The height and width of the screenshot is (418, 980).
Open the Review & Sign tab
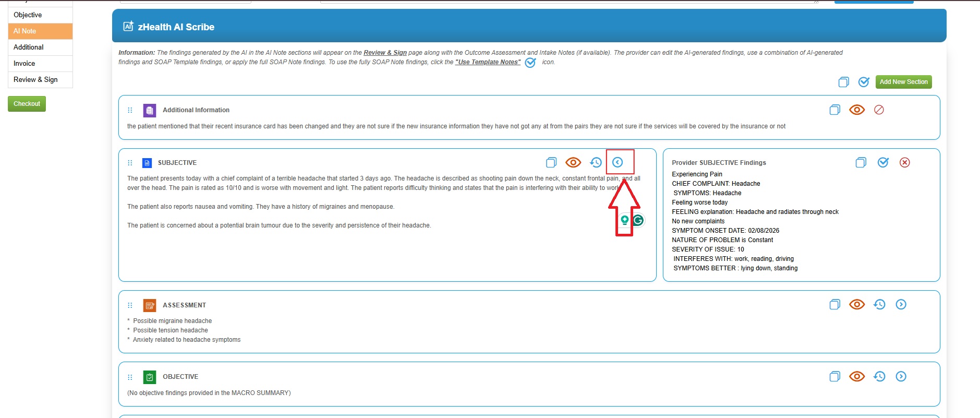[35, 79]
